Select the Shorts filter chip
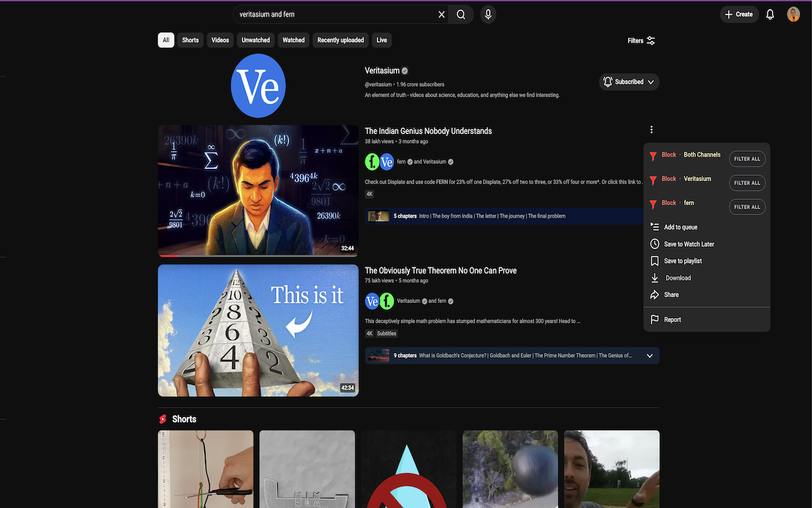 [x=190, y=40]
